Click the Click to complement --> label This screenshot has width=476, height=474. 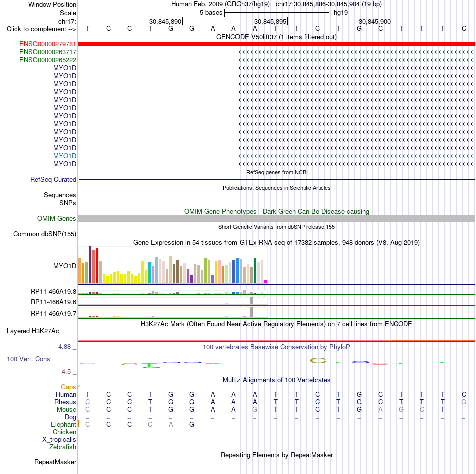[x=41, y=29]
